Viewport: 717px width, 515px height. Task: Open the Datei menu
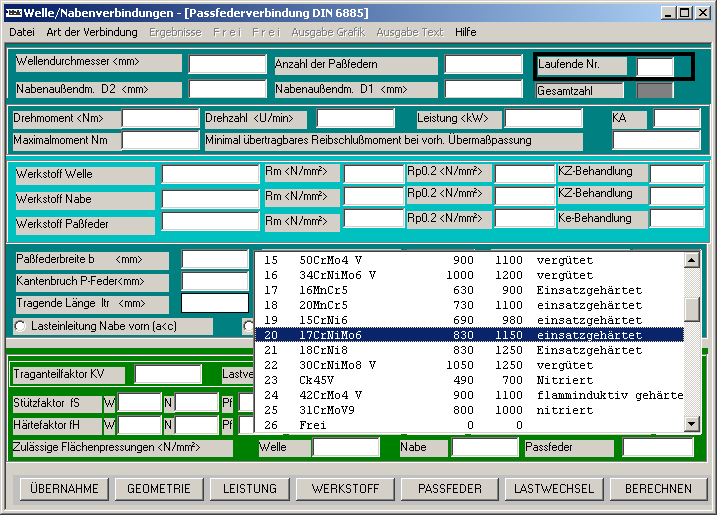(x=21, y=32)
